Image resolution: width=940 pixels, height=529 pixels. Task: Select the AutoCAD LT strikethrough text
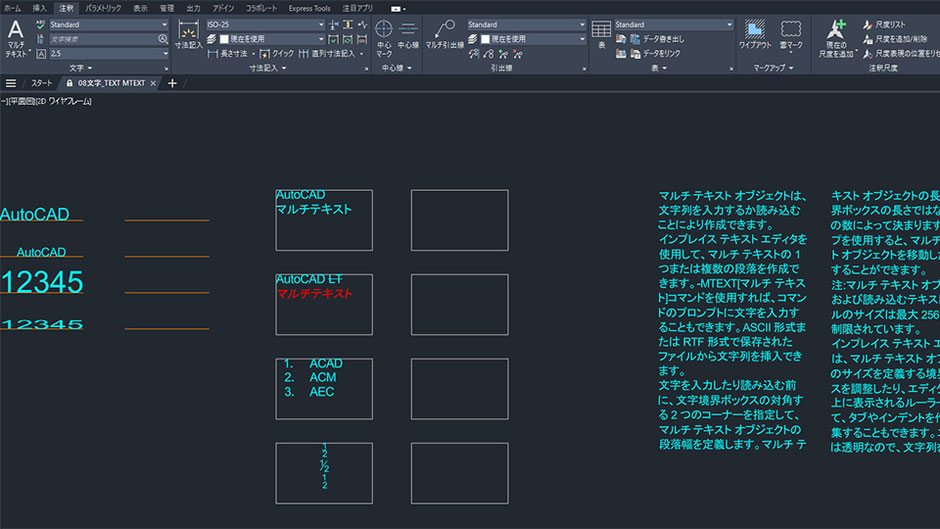[x=309, y=279]
